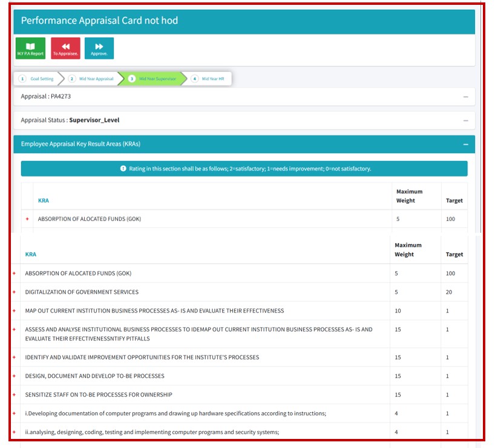
Task: Expand the ASSESS AND ANALYSE INSTITUTIONAL row plus icon
Action: 15,330
